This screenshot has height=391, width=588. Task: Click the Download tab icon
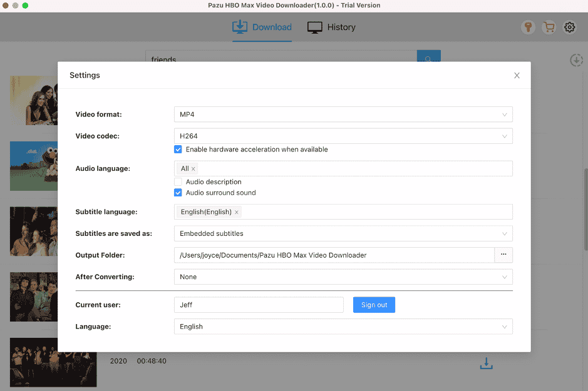(240, 27)
